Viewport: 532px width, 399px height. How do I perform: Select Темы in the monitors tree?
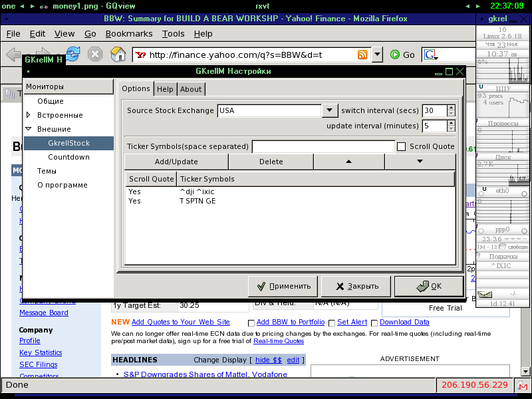47,171
